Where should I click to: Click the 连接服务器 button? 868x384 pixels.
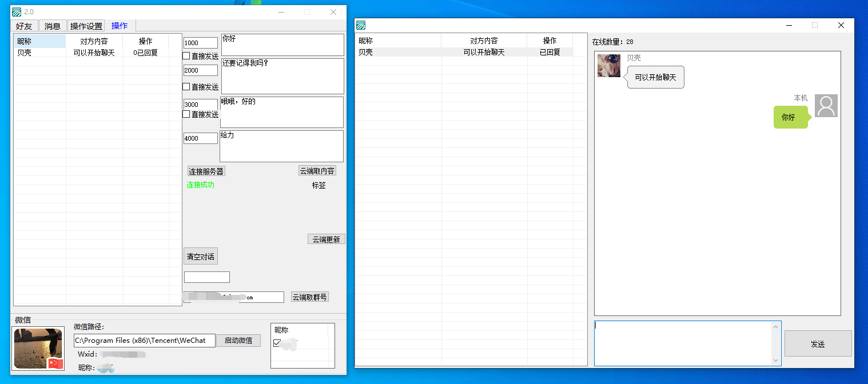205,171
